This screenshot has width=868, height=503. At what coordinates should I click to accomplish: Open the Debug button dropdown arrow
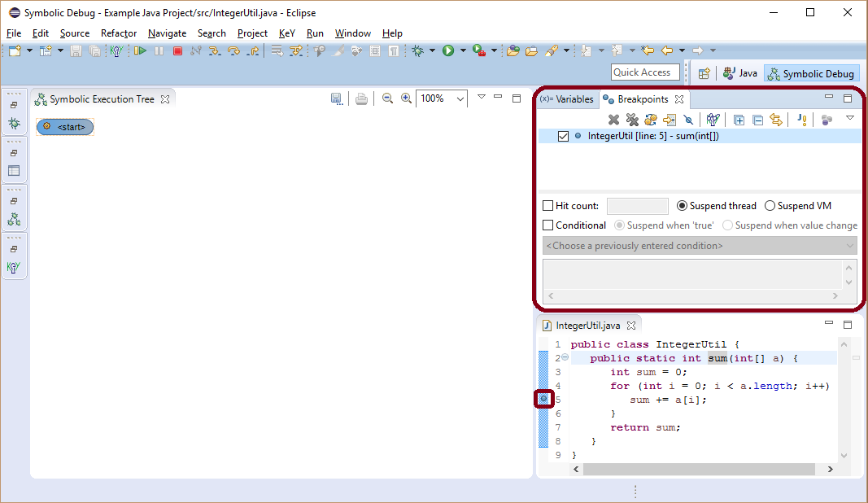pos(432,51)
